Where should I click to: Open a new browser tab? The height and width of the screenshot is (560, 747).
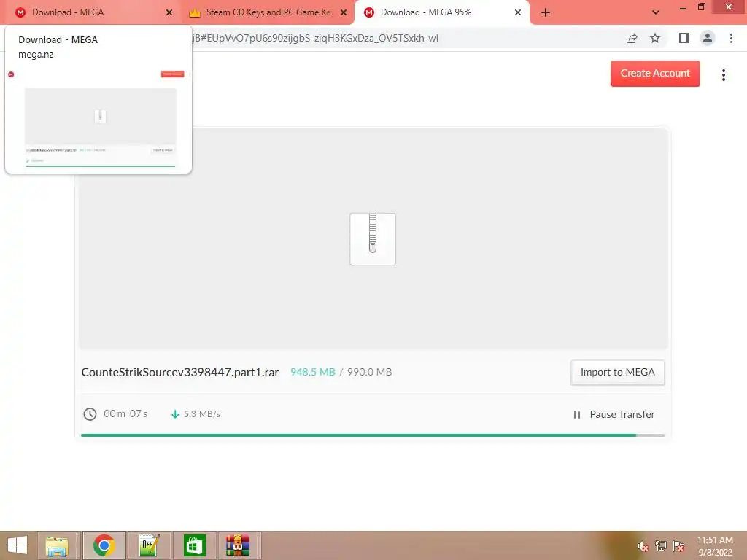coord(546,13)
